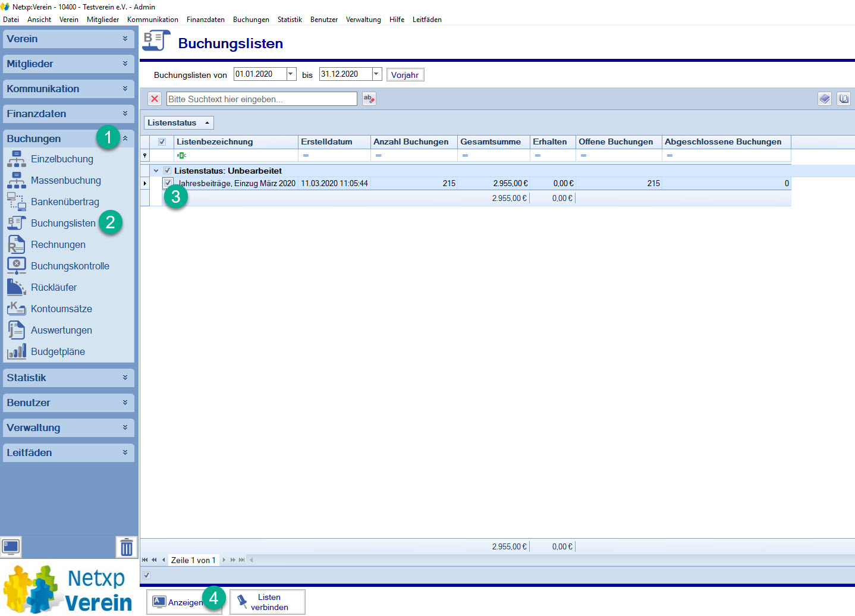
Task: Open Buchungskontrolle in the sidebar
Action: tap(70, 266)
